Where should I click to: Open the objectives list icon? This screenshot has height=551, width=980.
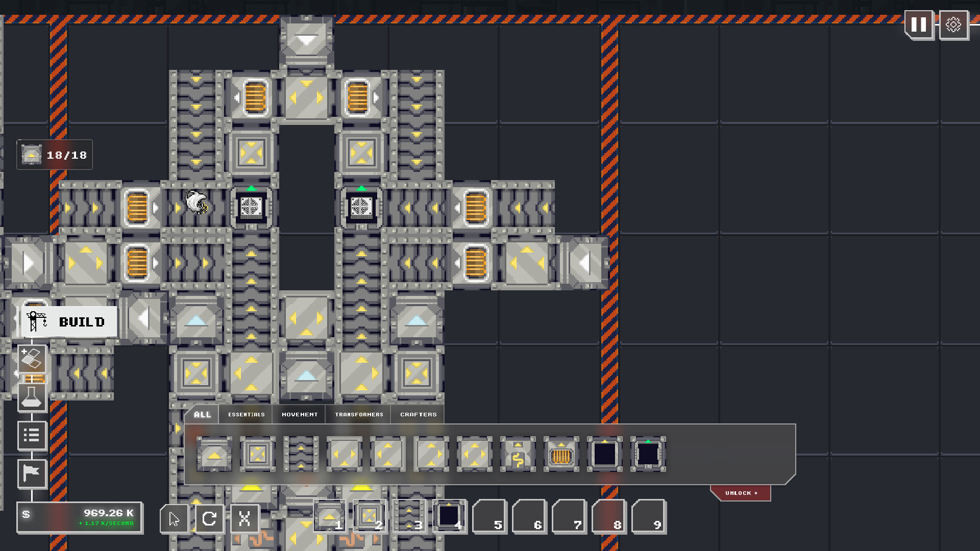pyautogui.click(x=32, y=435)
